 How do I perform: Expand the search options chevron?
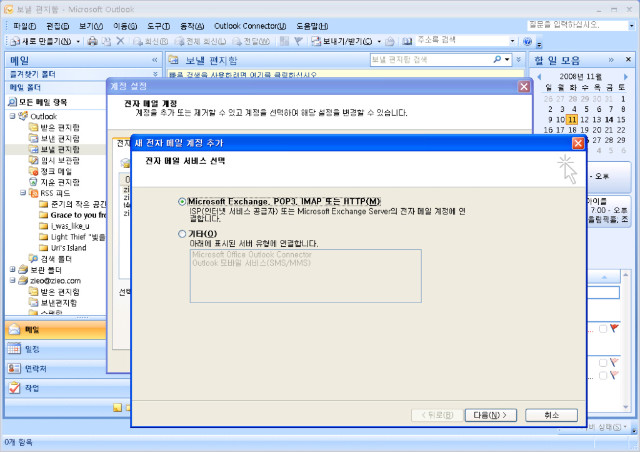point(519,60)
